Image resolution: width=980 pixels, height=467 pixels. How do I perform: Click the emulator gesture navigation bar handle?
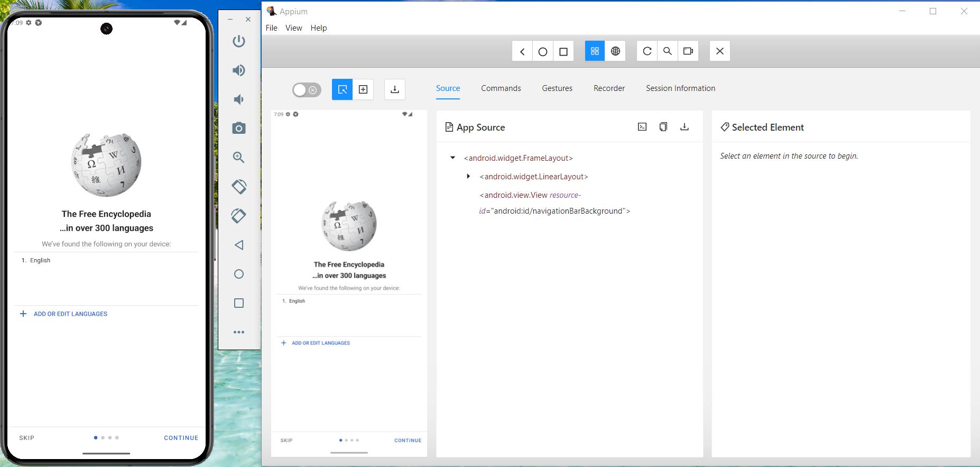106,453
